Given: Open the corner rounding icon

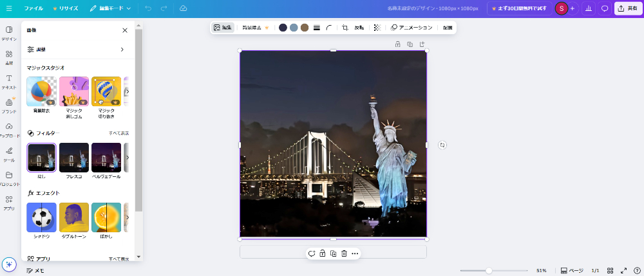Looking at the screenshot, I should 329,28.
